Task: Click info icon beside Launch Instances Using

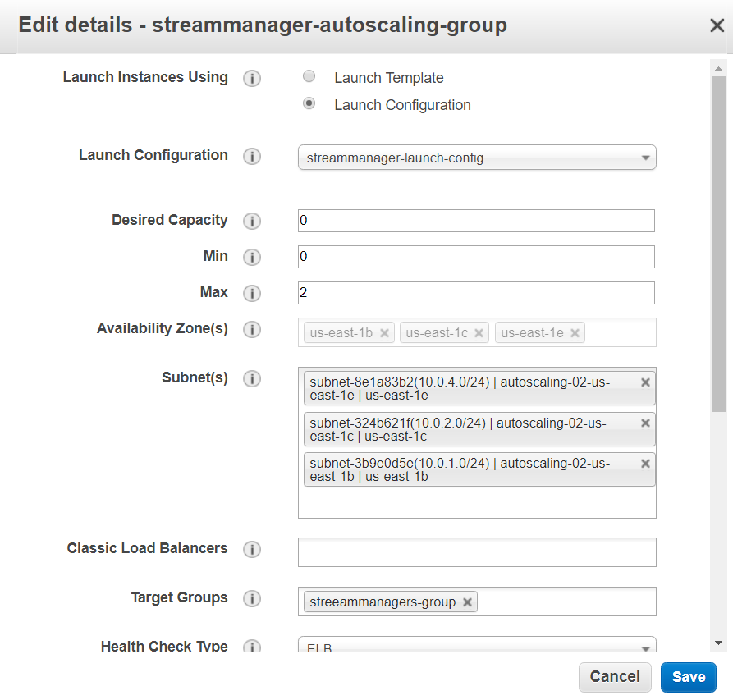Action: (251, 78)
